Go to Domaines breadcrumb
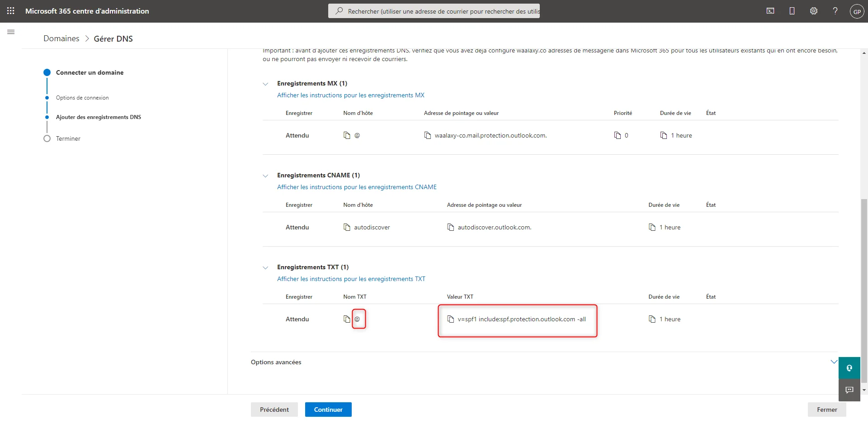 coord(61,38)
